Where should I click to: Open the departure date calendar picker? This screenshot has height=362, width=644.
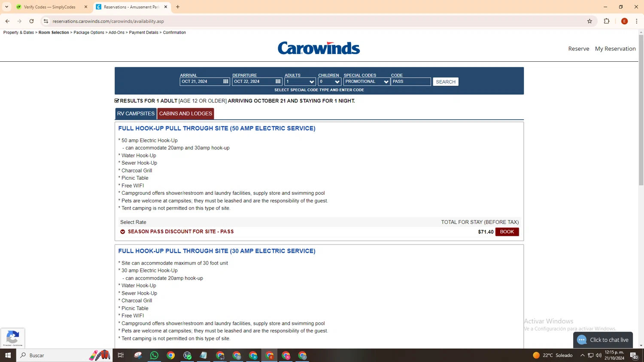tap(278, 81)
